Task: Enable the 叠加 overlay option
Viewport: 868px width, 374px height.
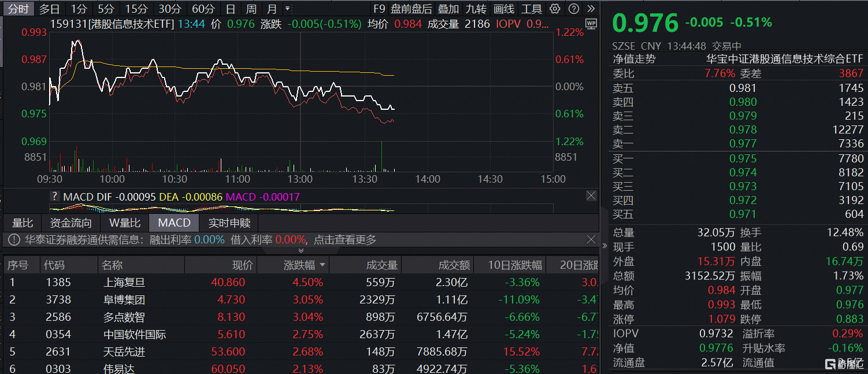Action: click(448, 9)
